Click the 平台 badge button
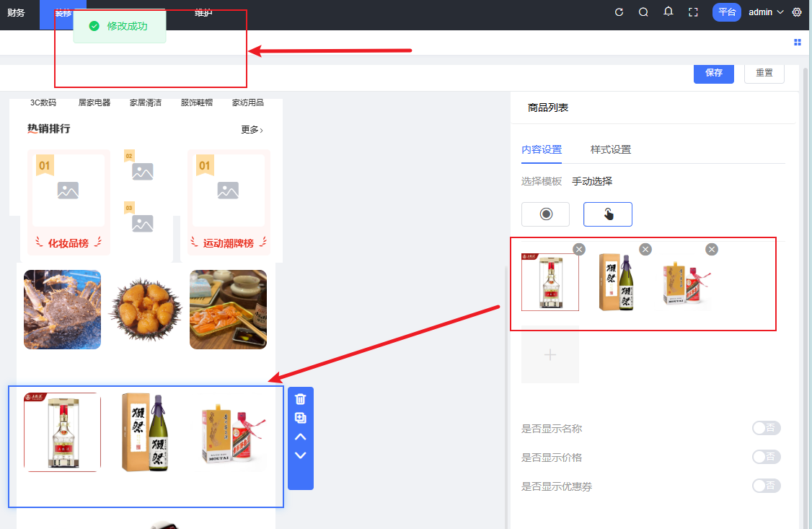812x529 pixels. pos(727,12)
